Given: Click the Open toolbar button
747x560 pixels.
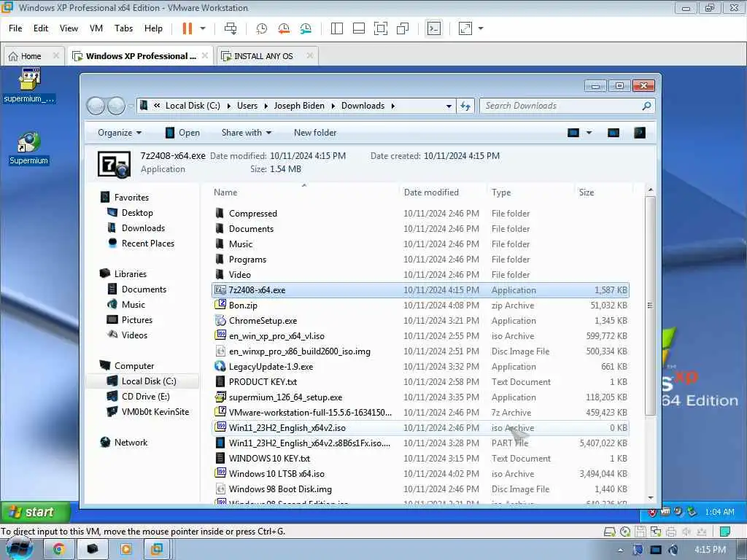Looking at the screenshot, I should pyautogui.click(x=182, y=133).
